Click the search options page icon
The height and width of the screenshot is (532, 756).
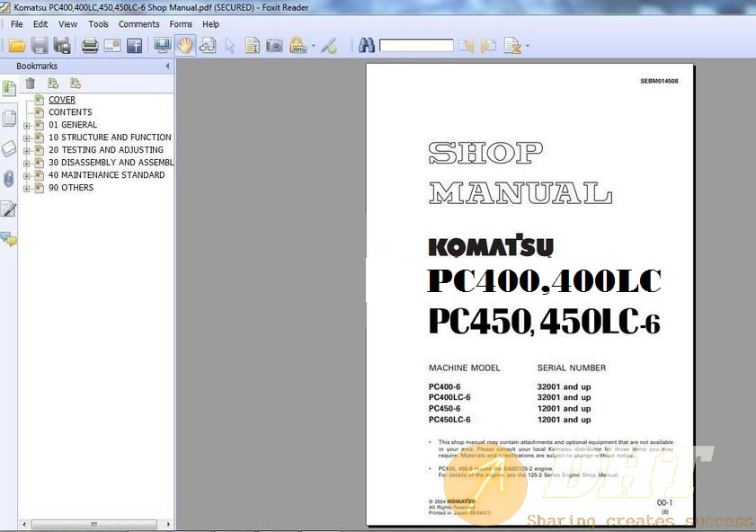coord(512,46)
